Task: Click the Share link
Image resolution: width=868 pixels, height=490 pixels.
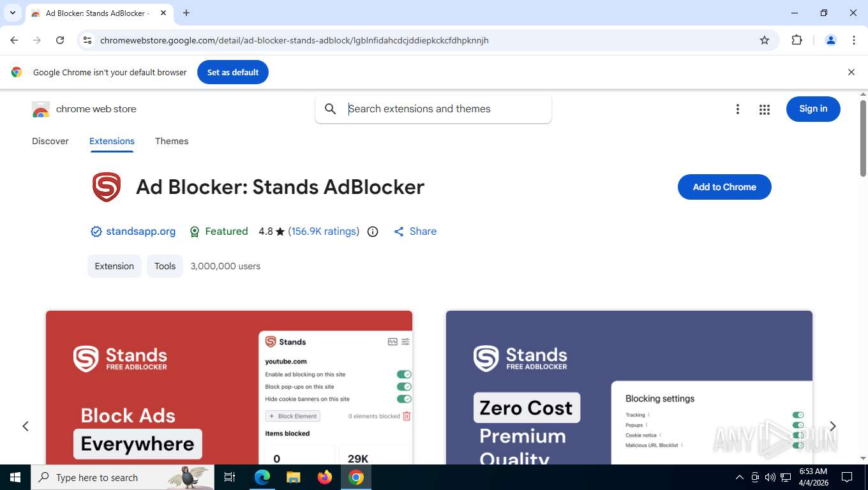Action: tap(415, 232)
